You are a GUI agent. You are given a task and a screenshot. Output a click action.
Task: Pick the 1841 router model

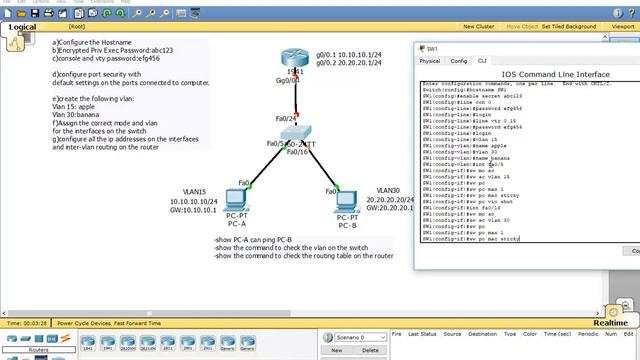pyautogui.click(x=88, y=343)
